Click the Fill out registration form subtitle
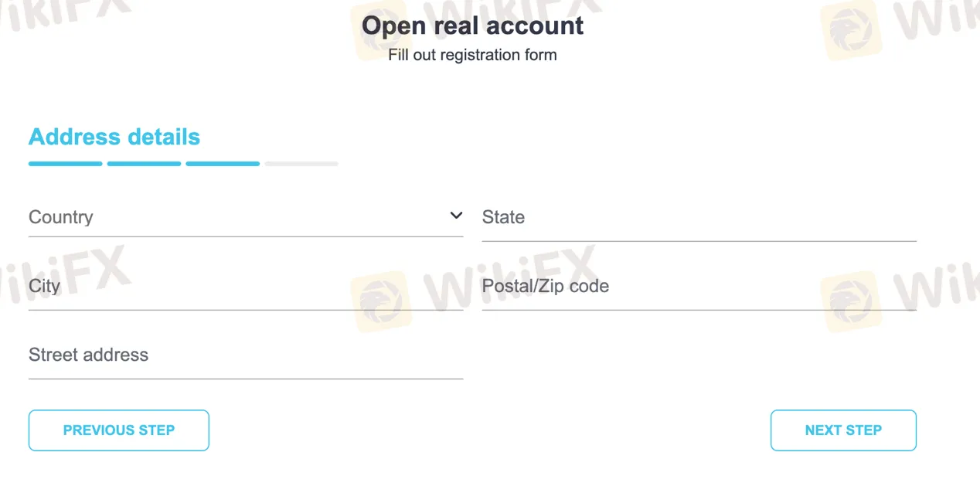 click(x=472, y=55)
